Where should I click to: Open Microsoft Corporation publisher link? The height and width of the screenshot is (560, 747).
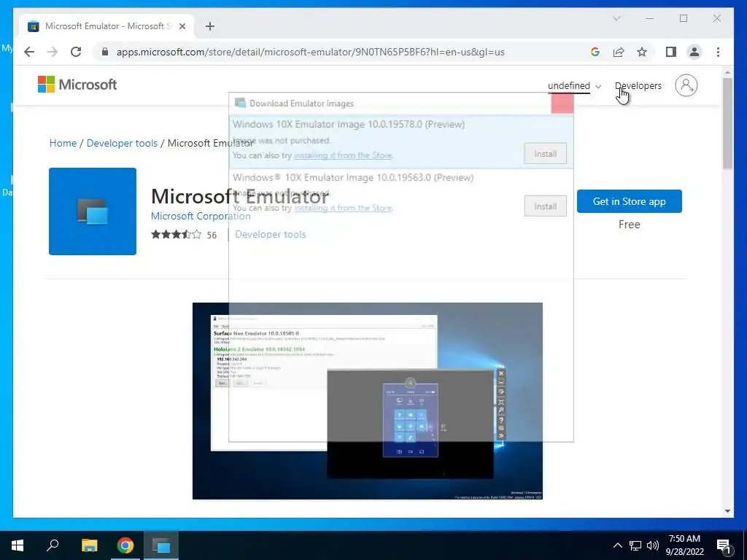click(x=201, y=216)
